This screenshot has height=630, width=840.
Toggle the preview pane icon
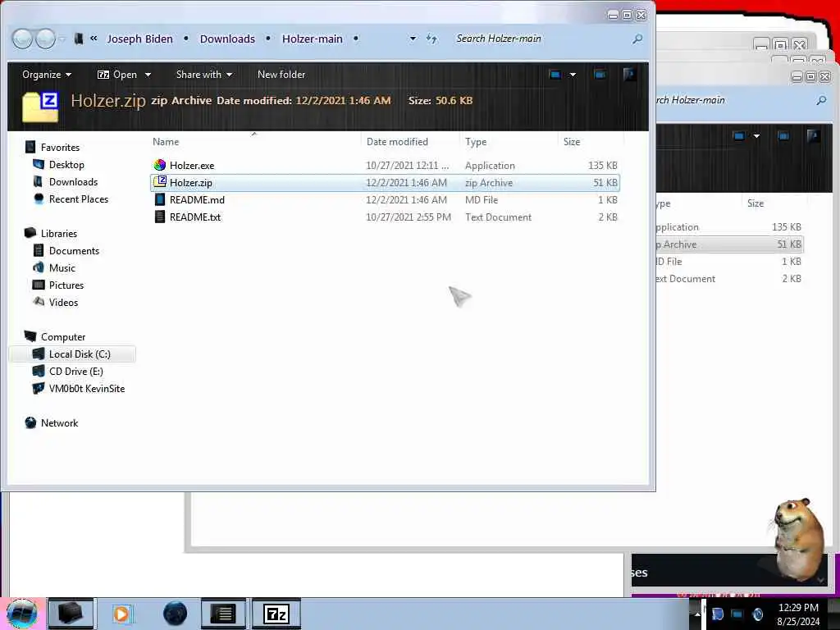pyautogui.click(x=600, y=75)
